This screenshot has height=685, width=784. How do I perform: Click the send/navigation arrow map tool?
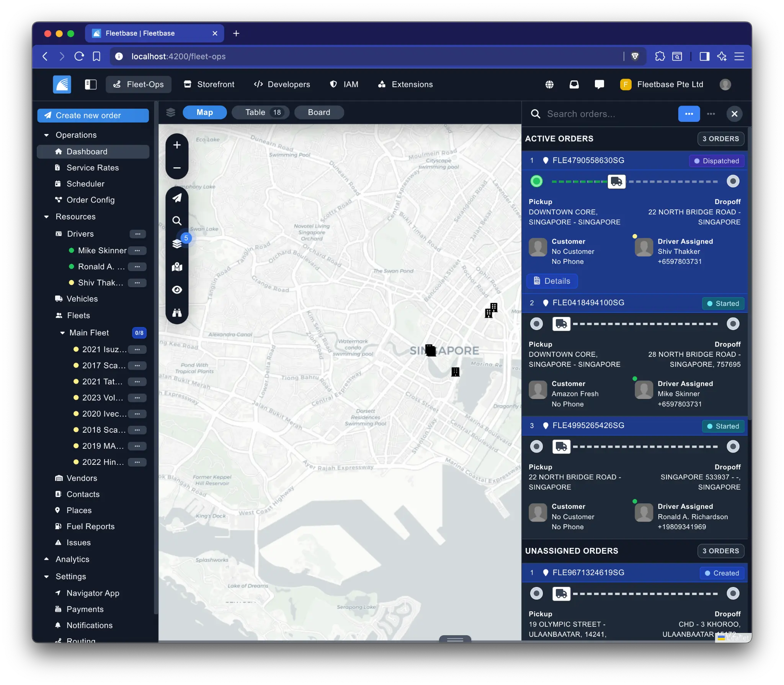point(177,198)
